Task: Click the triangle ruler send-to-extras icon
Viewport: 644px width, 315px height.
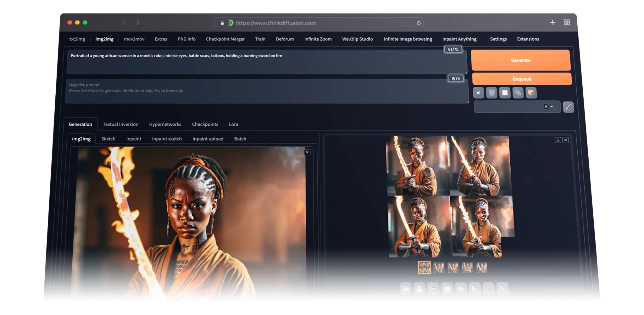Action: pos(475,289)
